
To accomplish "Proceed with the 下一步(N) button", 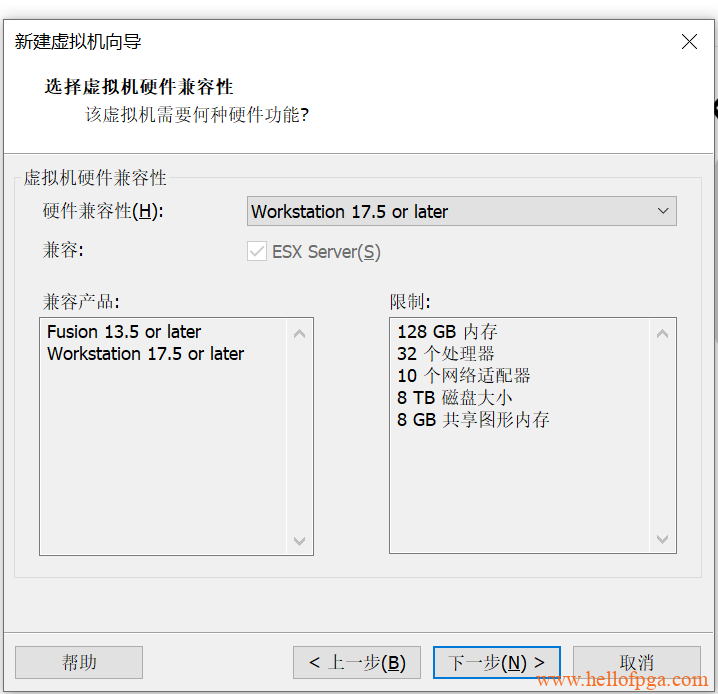I will 497,662.
